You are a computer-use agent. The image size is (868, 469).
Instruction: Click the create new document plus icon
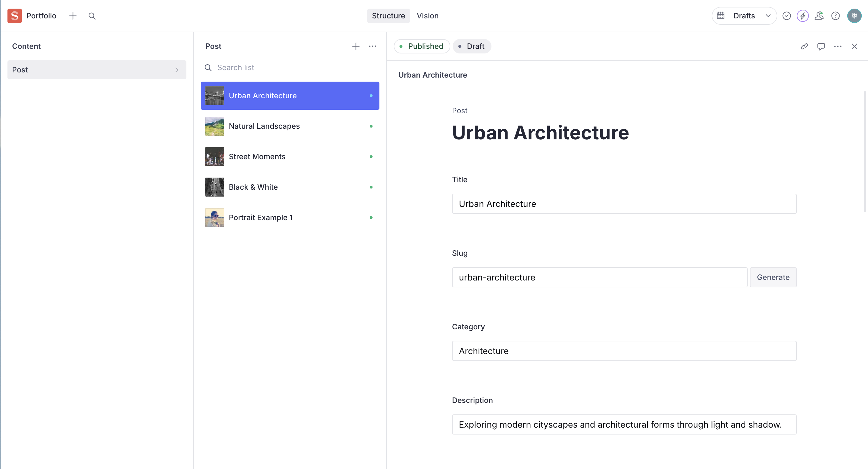(73, 16)
